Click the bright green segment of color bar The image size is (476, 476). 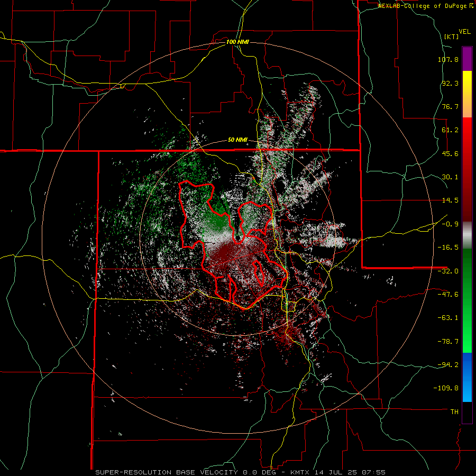point(467,300)
